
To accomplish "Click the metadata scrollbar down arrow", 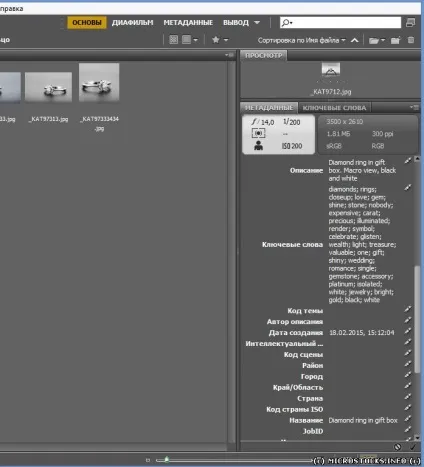I will (417, 437).
